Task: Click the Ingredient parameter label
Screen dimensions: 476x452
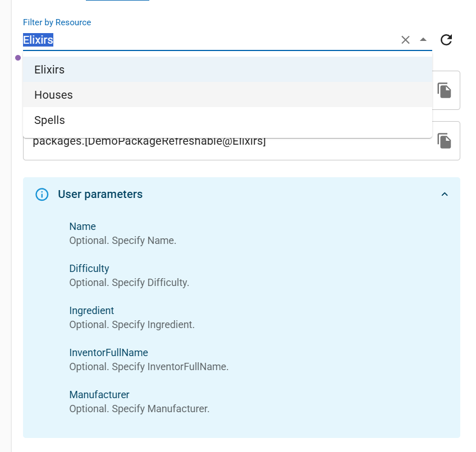Action: (91, 311)
